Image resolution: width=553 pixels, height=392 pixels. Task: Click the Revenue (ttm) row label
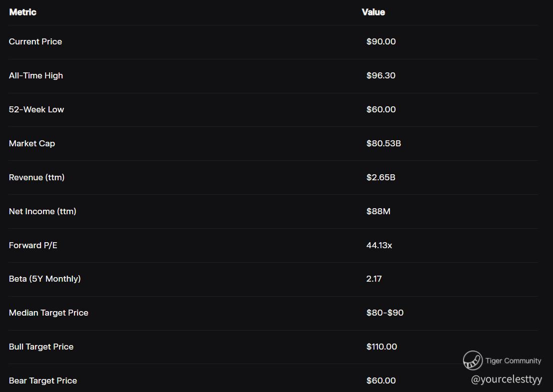(x=36, y=177)
